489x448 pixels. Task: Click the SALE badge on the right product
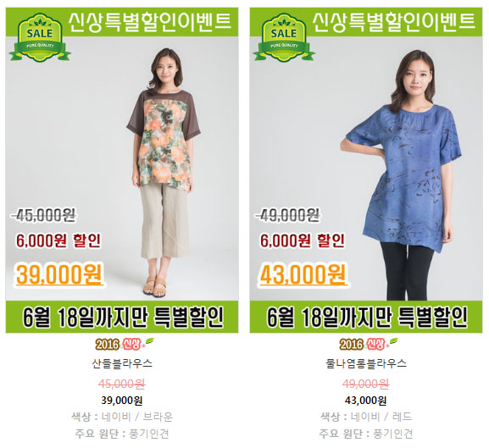[284, 37]
